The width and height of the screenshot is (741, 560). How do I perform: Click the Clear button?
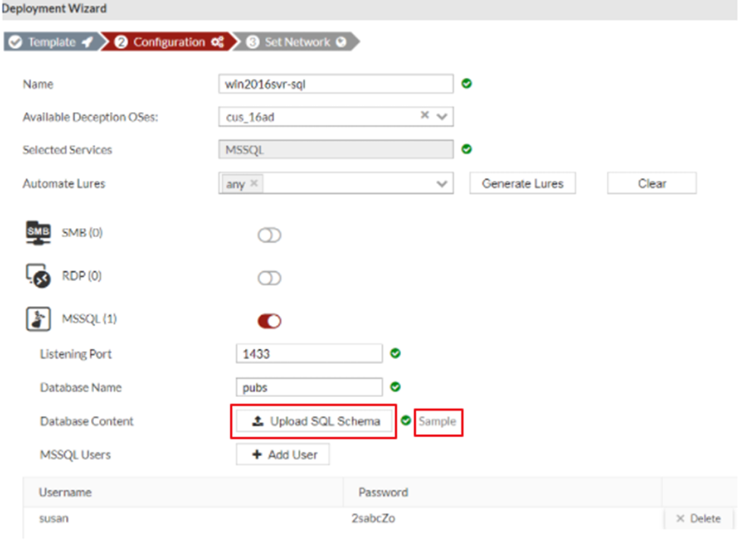[x=652, y=183]
